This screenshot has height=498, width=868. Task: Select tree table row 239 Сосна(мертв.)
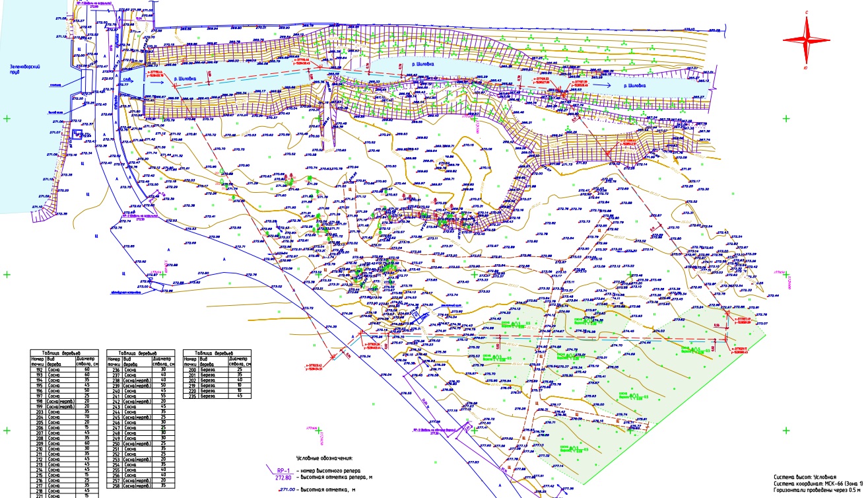[141, 386]
